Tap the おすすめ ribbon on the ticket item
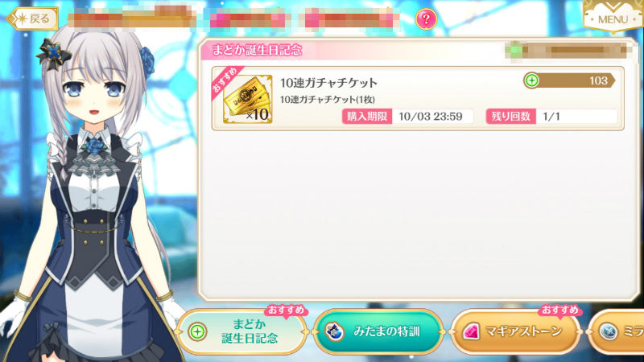The height and width of the screenshot is (362, 644). coord(226,81)
